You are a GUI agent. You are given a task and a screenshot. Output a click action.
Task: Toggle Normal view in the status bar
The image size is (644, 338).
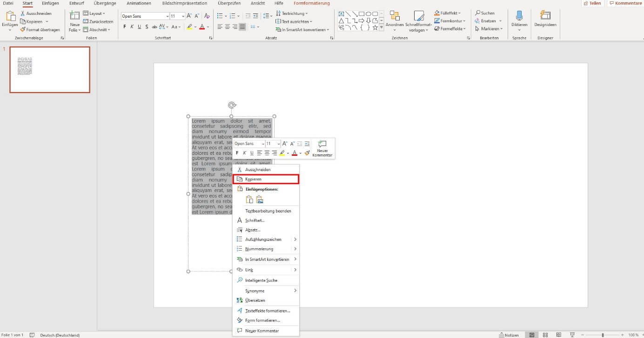point(531,335)
